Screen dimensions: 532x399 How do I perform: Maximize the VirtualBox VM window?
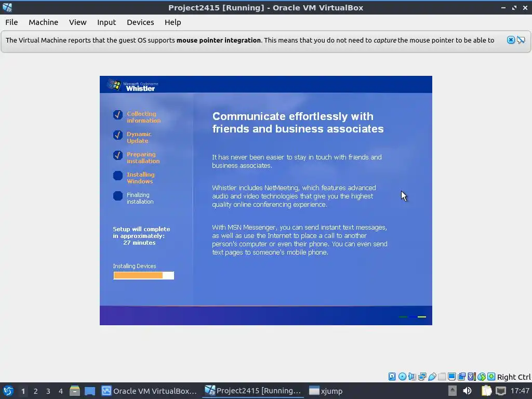(514, 7)
